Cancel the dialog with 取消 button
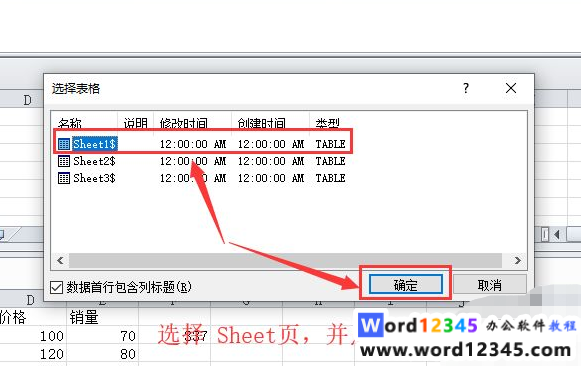The height and width of the screenshot is (366, 581). click(489, 285)
